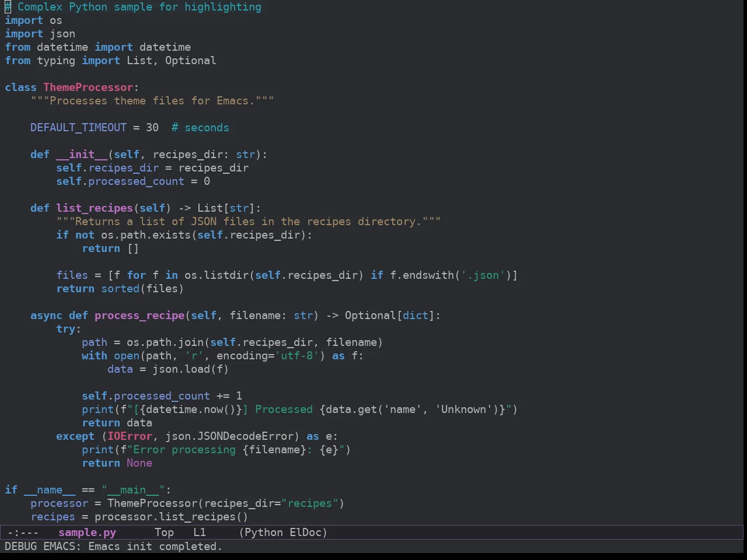Click the ElDoc minor mode indicator
This screenshot has width=747, height=560.
pos(305,533)
